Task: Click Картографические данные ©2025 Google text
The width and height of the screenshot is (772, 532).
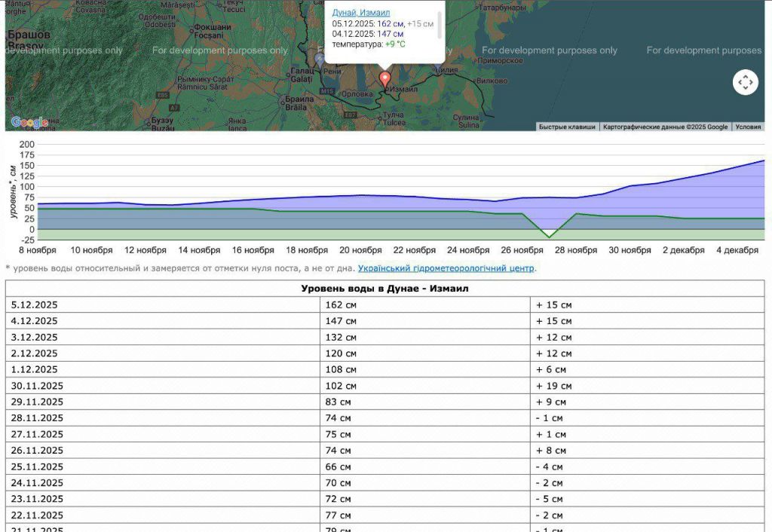Action: [665, 127]
